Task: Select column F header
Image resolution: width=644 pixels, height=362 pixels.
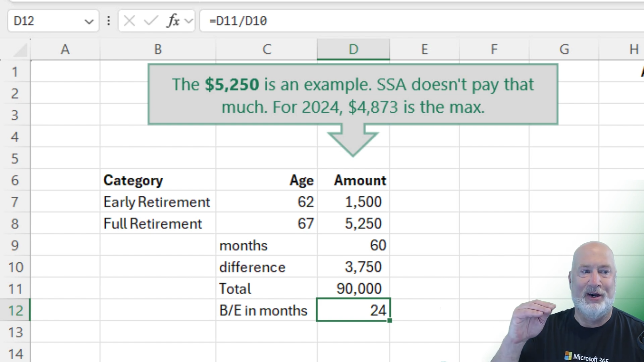Action: pos(494,50)
